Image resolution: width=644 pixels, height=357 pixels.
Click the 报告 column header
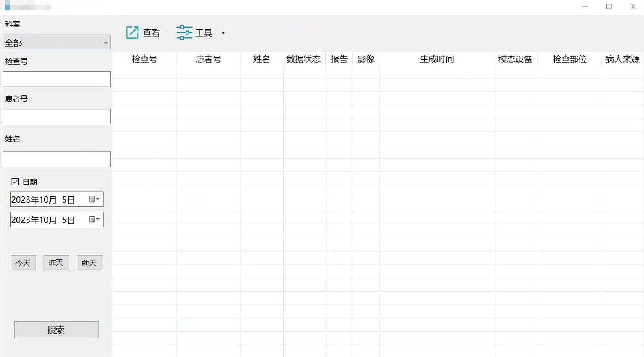(339, 59)
